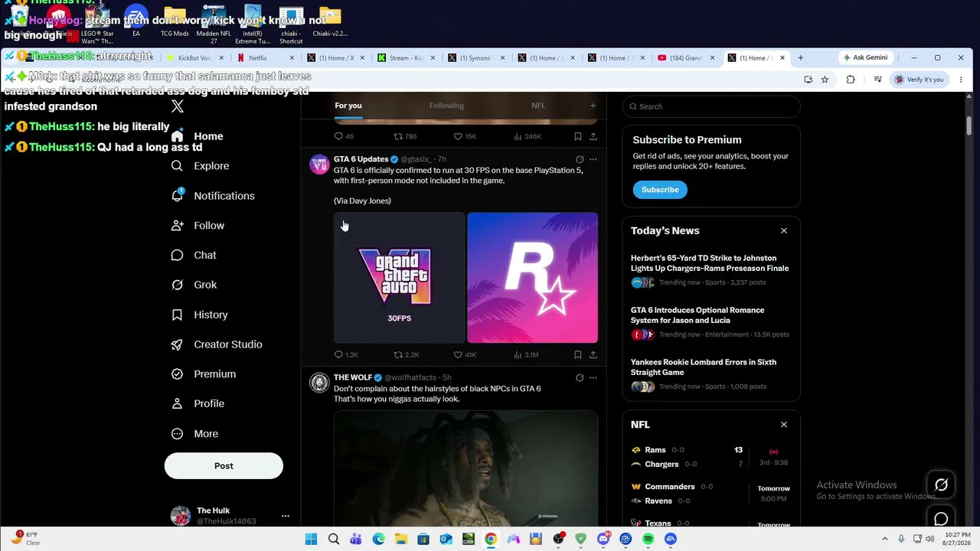This screenshot has width=980, height=551.
Task: Like the post with 15K likes
Action: pyautogui.click(x=465, y=137)
